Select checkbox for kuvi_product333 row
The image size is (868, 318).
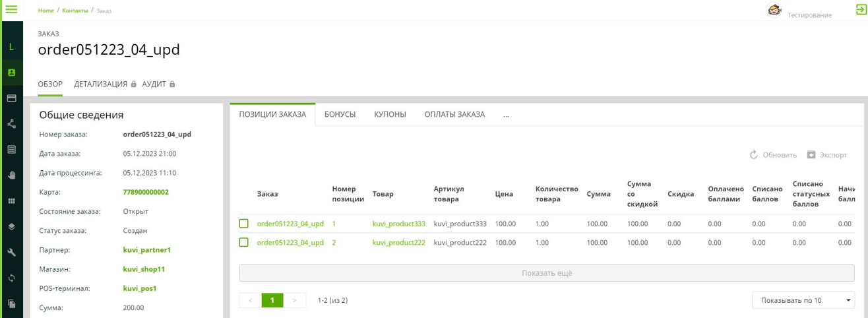click(244, 224)
